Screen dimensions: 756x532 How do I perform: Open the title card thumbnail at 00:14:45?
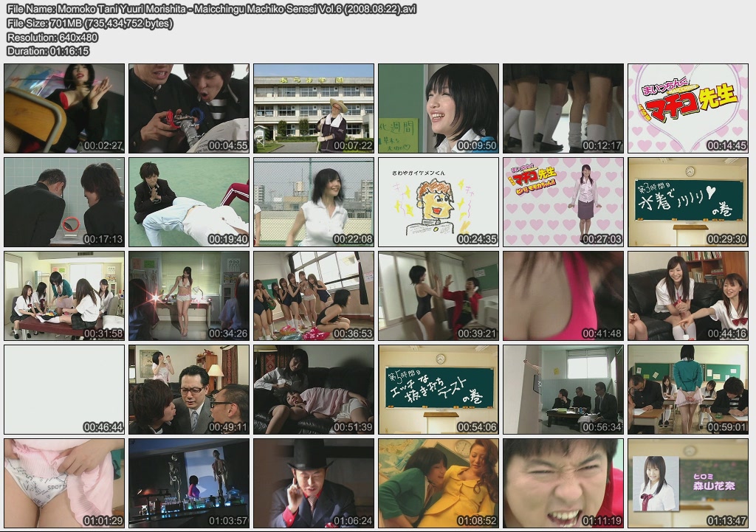tap(688, 108)
